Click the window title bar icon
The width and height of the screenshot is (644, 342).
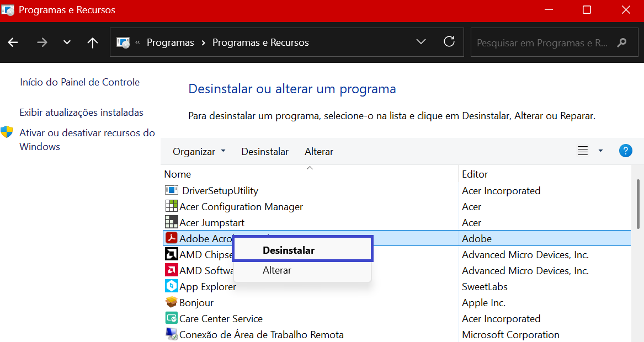click(x=7, y=10)
